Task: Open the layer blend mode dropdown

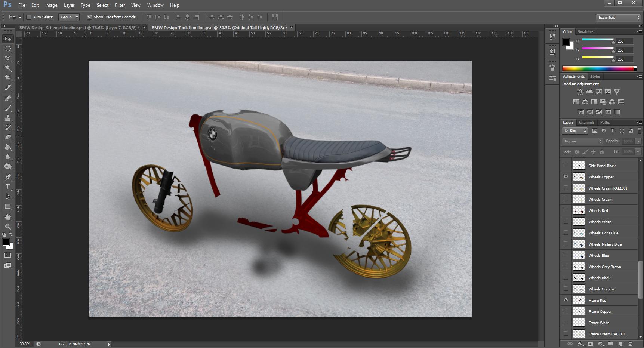Action: coord(582,141)
